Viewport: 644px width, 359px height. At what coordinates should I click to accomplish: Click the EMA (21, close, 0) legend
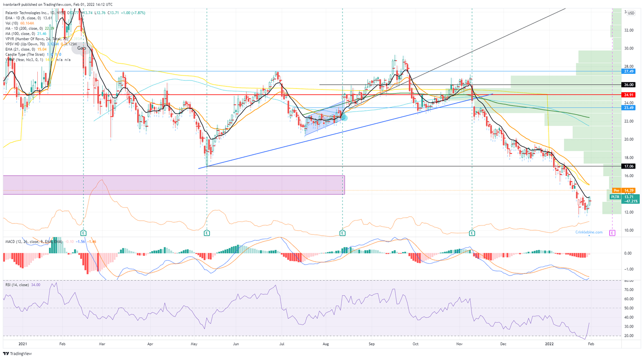(26, 49)
